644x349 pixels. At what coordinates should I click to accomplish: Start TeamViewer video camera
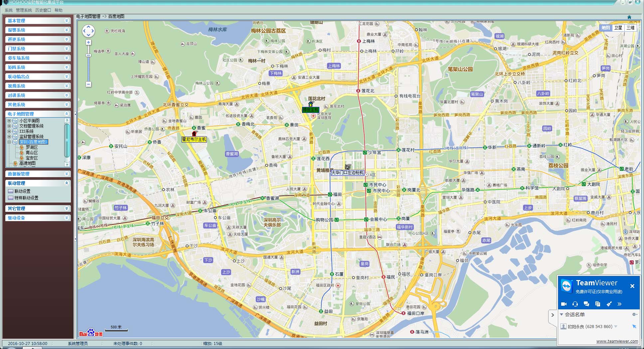point(564,304)
